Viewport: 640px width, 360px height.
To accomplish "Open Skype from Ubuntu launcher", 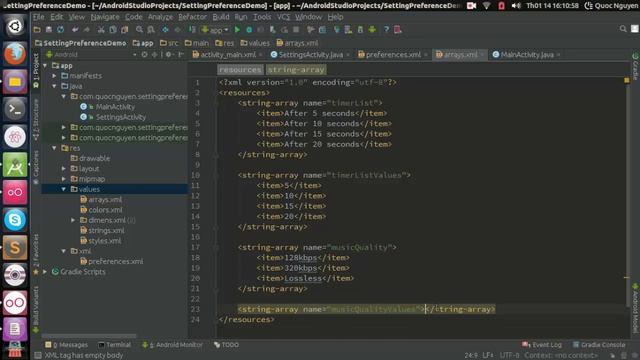I will click(x=15, y=220).
